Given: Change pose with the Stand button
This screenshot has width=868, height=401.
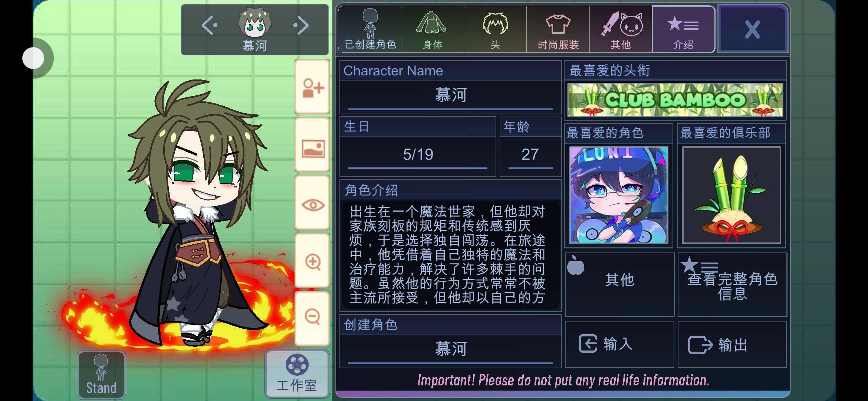Looking at the screenshot, I should (101, 375).
